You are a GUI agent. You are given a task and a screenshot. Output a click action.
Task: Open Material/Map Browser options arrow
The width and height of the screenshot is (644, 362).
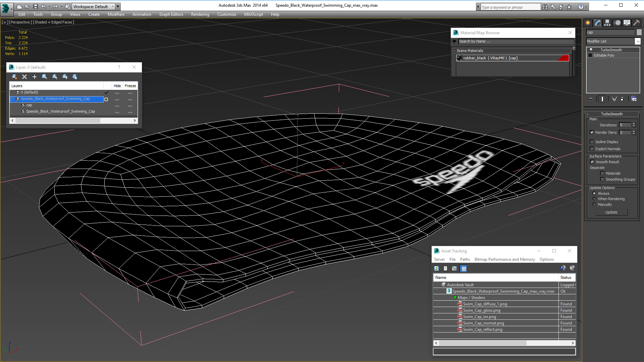point(454,42)
